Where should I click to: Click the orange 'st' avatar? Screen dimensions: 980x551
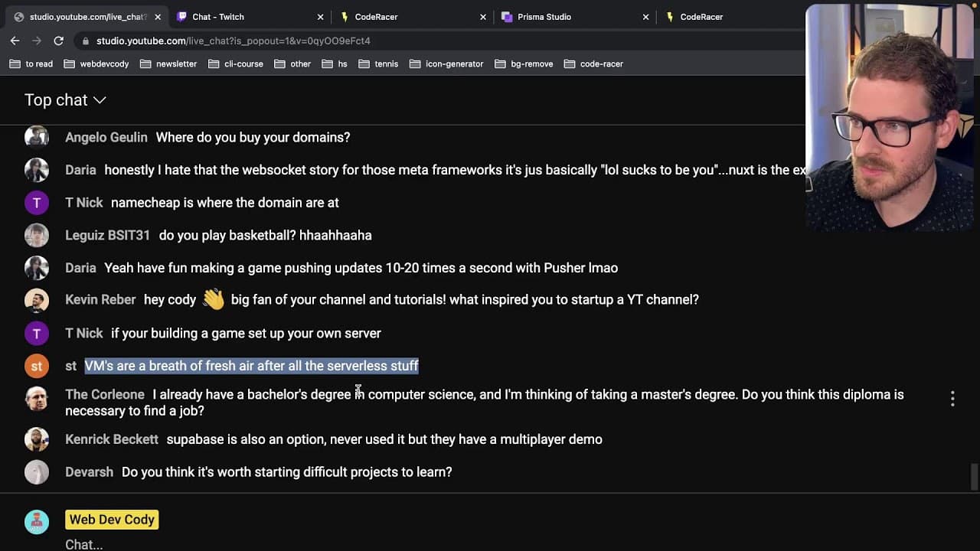pos(37,366)
